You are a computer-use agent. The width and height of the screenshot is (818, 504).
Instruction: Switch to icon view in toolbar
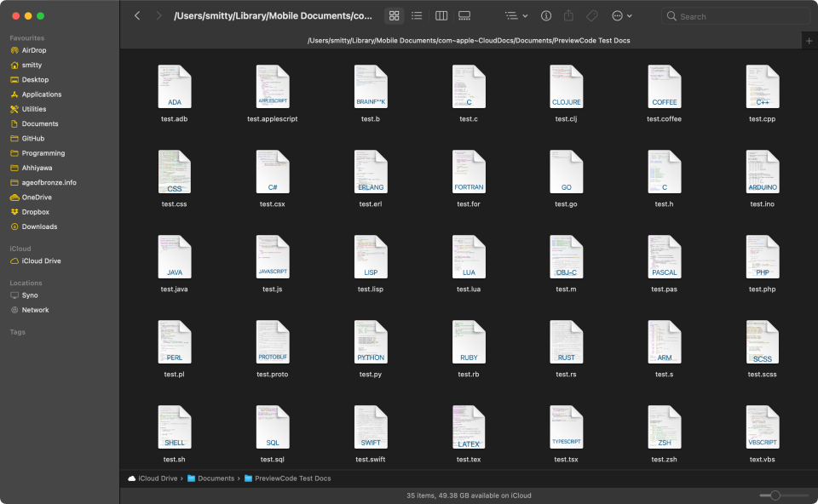tap(394, 16)
